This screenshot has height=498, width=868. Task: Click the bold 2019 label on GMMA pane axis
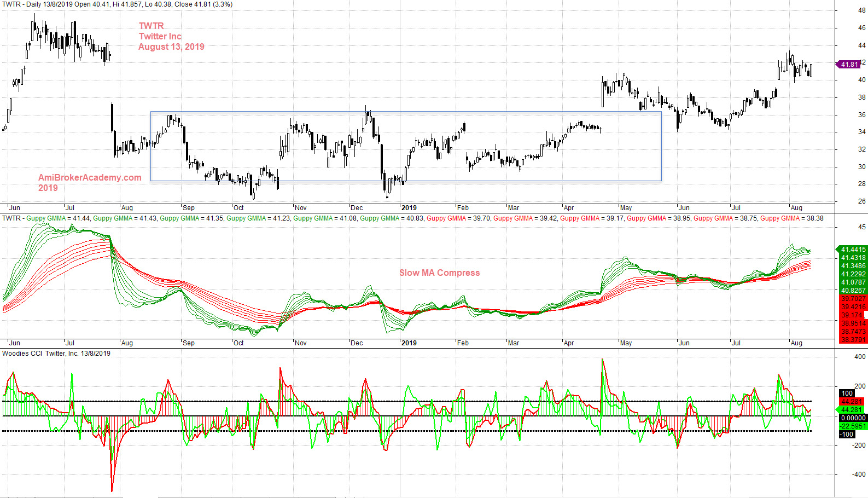409,343
